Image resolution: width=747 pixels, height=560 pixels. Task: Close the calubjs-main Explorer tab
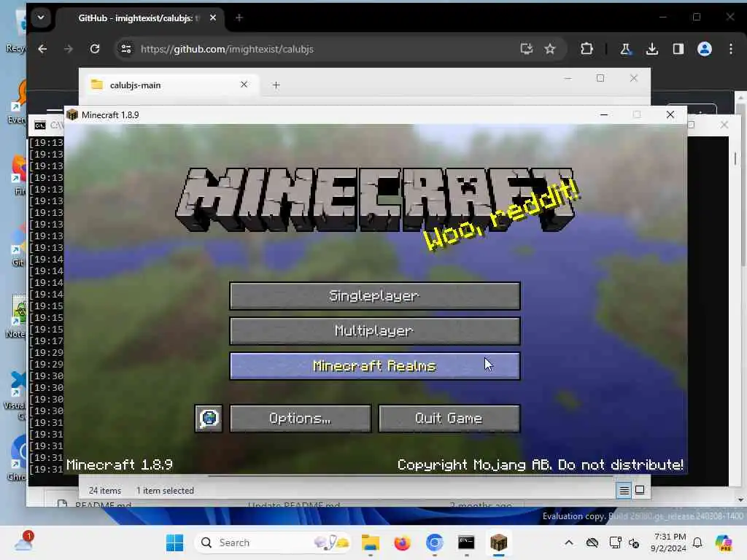pos(244,85)
